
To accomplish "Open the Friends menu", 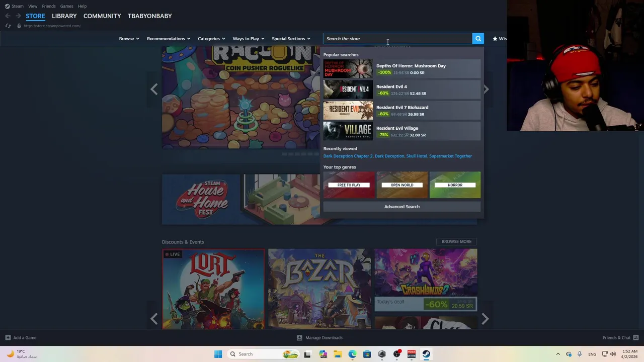I will pyautogui.click(x=49, y=6).
